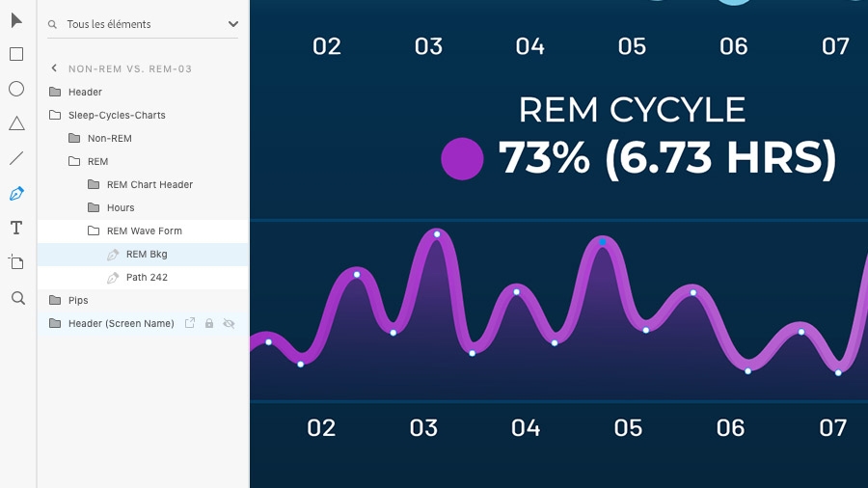868x488 pixels.
Task: Select the Path 242 layer
Action: pyautogui.click(x=147, y=278)
